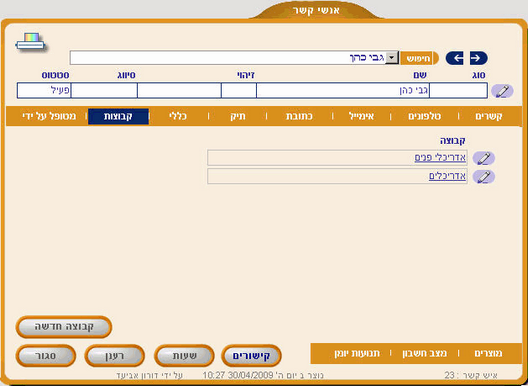Screen dimensions: 528x386
Task: Edit the אדריכלי פנים group row
Action: 484,158
